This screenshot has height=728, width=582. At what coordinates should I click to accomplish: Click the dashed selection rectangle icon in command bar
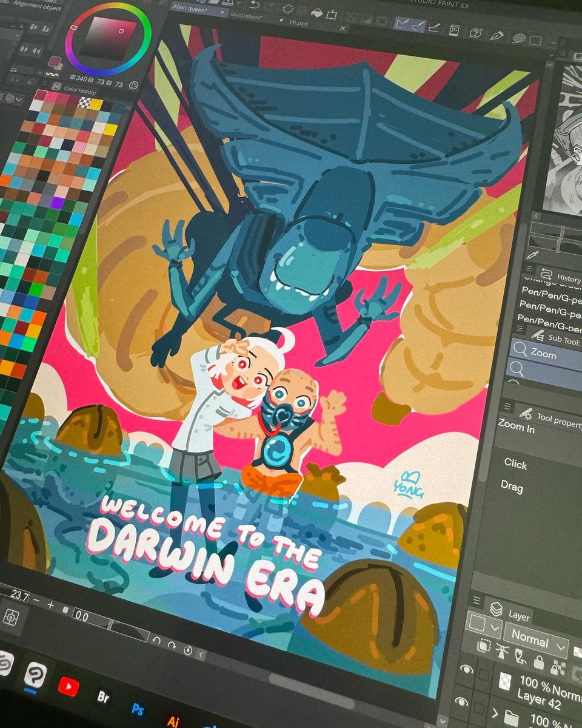535,41
